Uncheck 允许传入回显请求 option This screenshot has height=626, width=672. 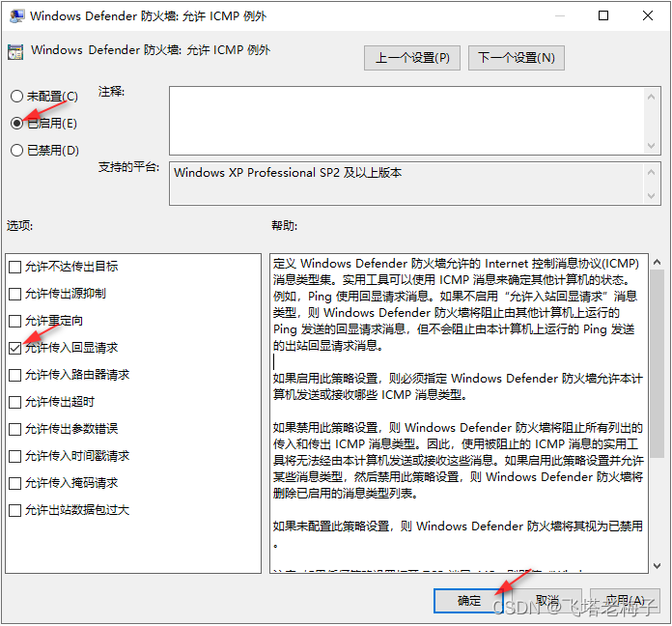pos(15,348)
